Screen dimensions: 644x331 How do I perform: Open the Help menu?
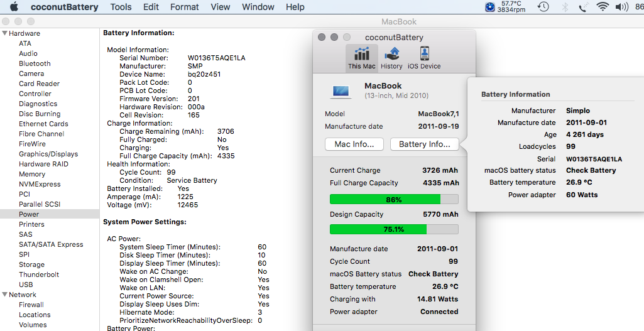(295, 7)
